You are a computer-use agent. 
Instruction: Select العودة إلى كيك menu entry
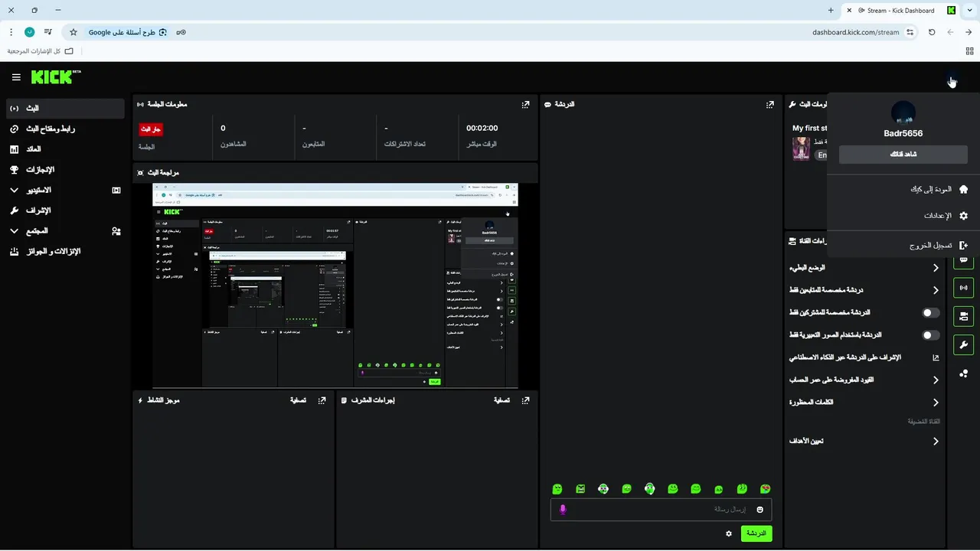click(x=903, y=189)
